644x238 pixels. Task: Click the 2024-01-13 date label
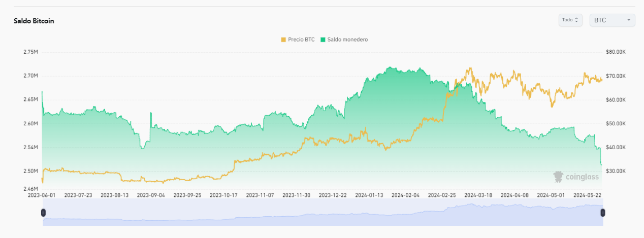tap(369, 195)
